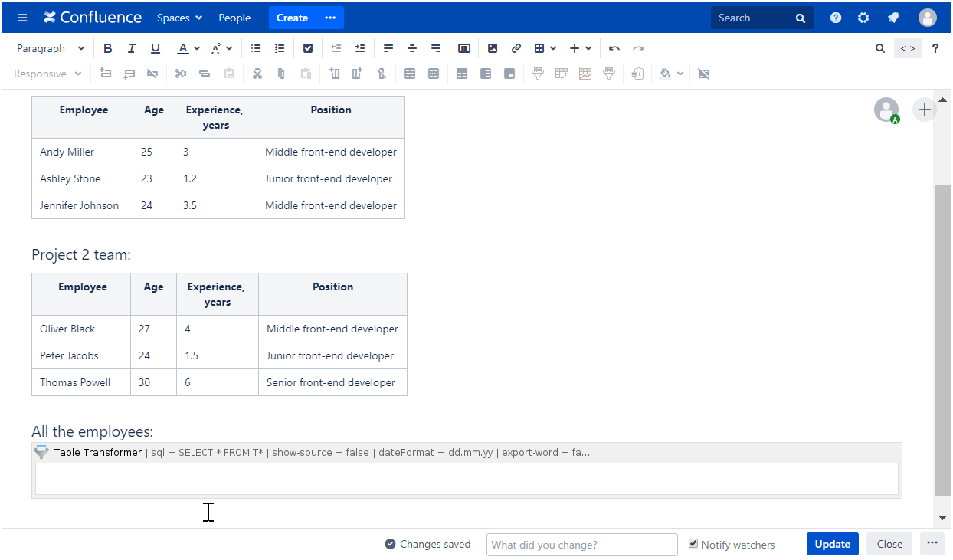Insert an image or file
The image size is (953, 560).
493,48
